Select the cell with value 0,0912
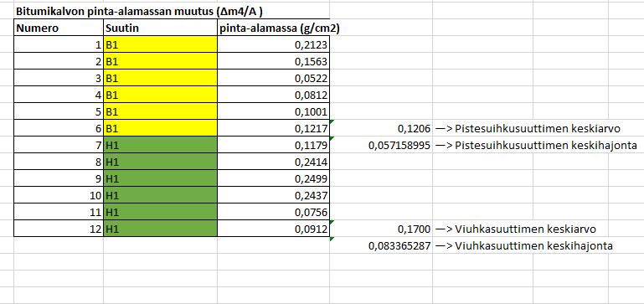The width and height of the screenshot is (644, 304). tap(274, 229)
